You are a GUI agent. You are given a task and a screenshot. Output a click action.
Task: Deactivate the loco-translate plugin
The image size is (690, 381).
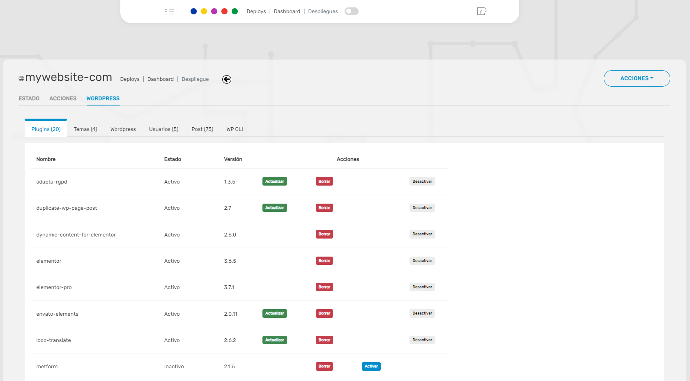pyautogui.click(x=422, y=340)
